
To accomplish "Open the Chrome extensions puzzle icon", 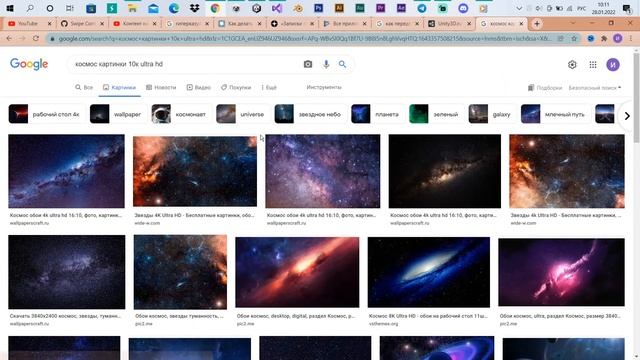I will coord(604,38).
